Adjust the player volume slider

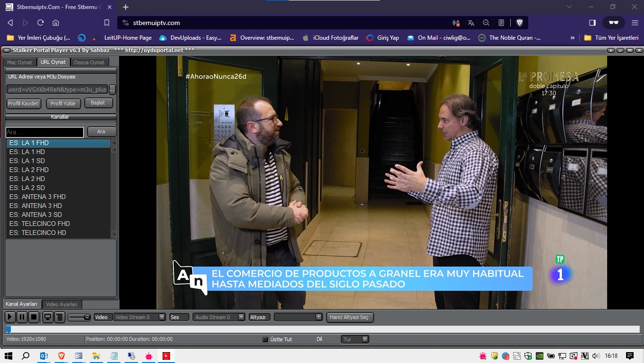point(79,317)
